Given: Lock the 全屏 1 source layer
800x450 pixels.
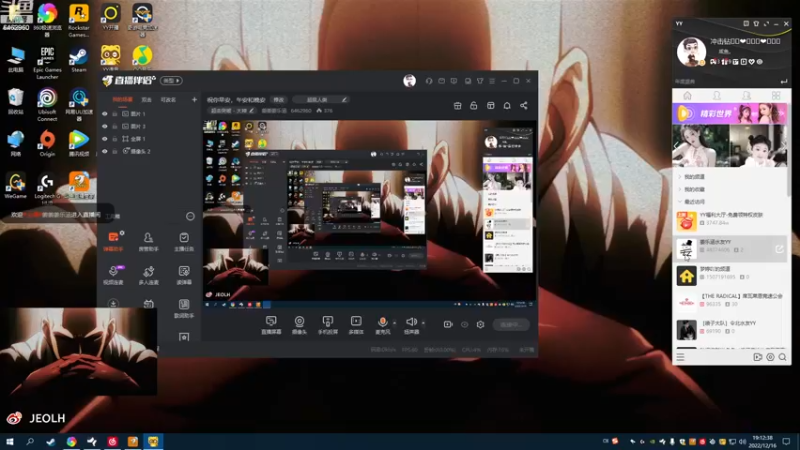Looking at the screenshot, I should [115, 139].
